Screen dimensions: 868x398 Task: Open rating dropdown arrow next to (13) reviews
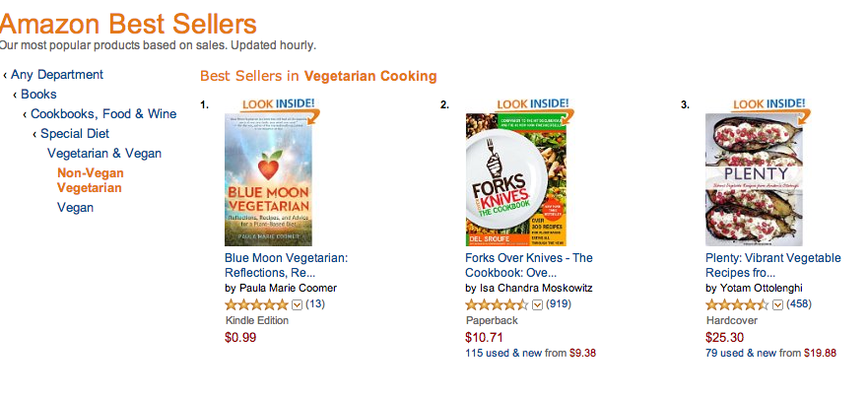tap(297, 304)
